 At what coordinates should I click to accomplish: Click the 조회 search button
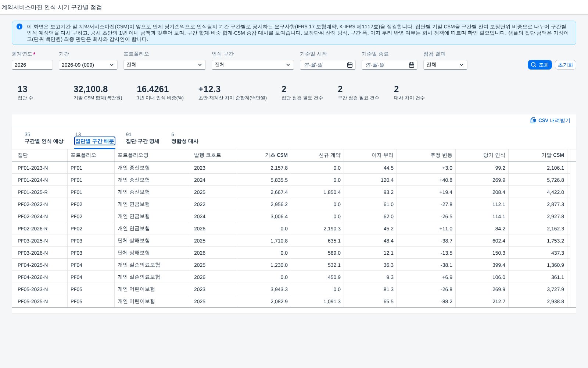point(539,65)
